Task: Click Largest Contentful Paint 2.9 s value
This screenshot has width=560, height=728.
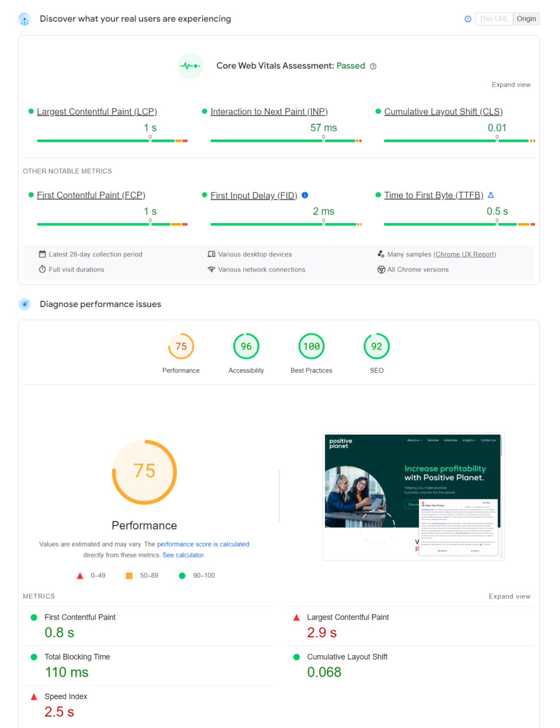Action: click(322, 632)
